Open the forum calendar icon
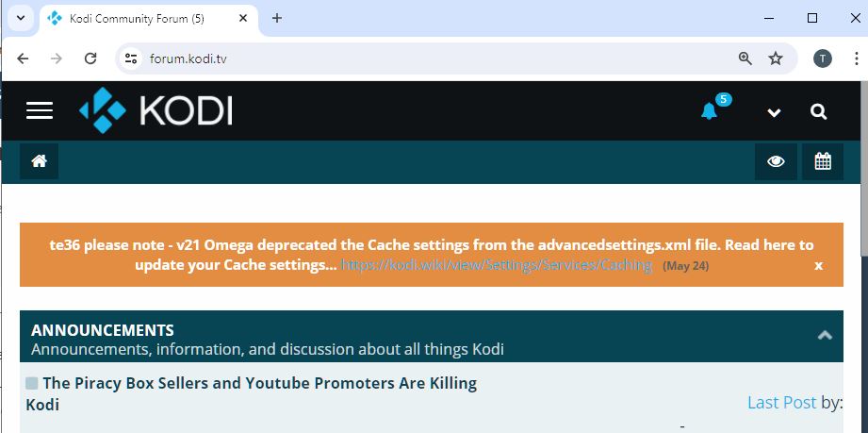 (x=823, y=161)
